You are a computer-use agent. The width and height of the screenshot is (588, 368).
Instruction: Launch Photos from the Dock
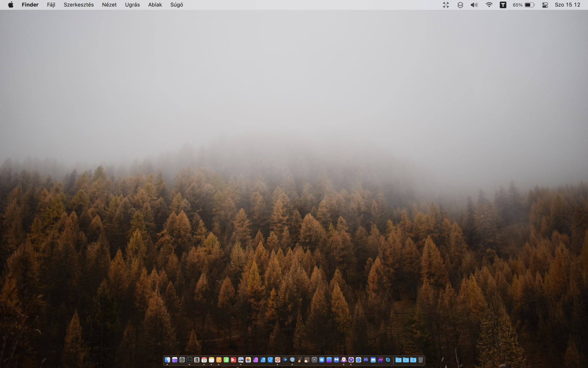tap(248, 360)
